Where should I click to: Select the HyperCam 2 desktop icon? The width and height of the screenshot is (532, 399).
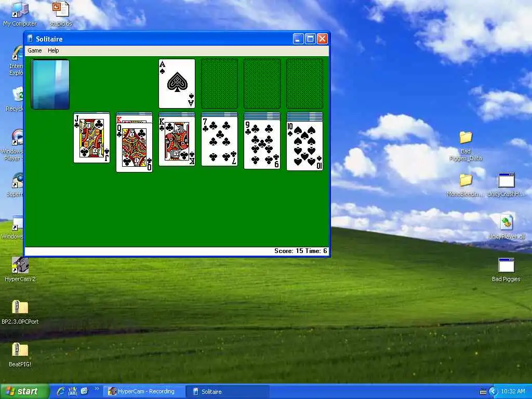[20, 270]
